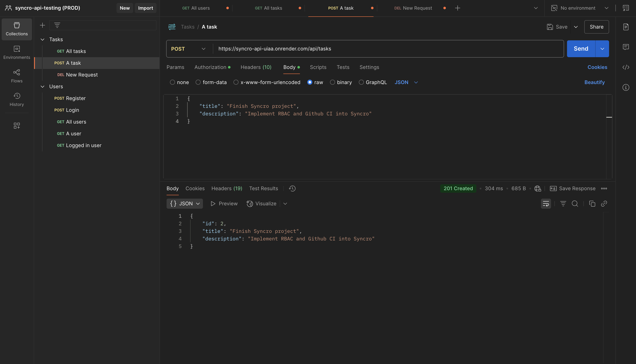Screen dimensions: 636x364
Task: Open the response JSON format dropdown
Action: pos(185,204)
